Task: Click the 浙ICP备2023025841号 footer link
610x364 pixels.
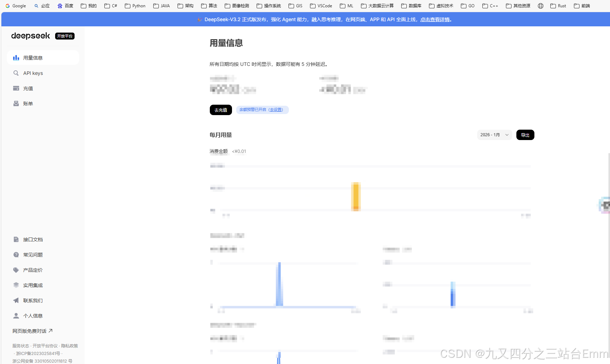Action: (x=38, y=354)
